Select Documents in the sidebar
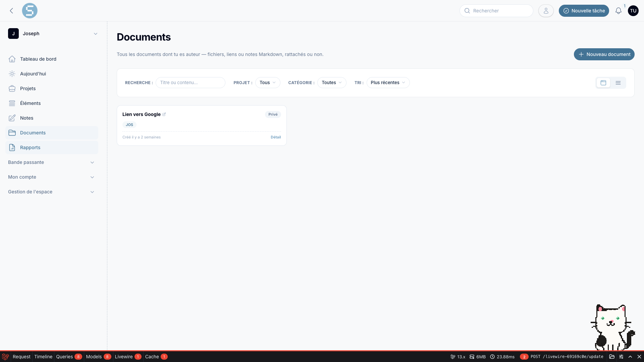 click(52, 133)
